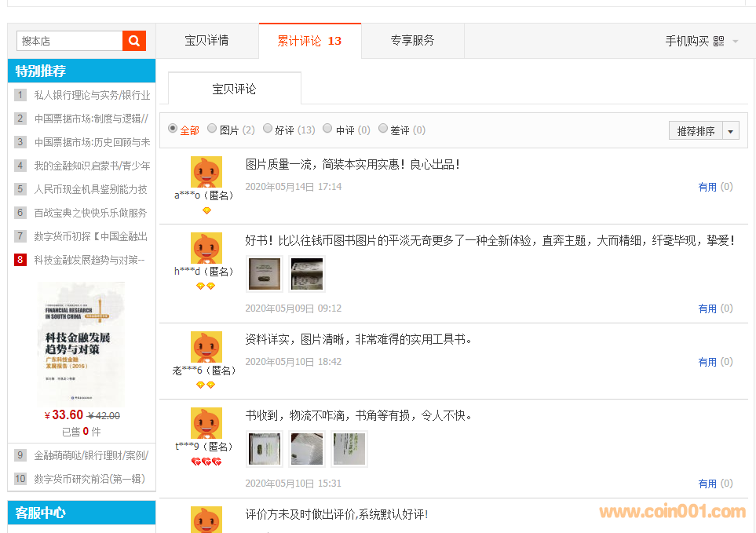Click the 搜本店 search input field
This screenshot has width=756, height=533.
point(69,41)
